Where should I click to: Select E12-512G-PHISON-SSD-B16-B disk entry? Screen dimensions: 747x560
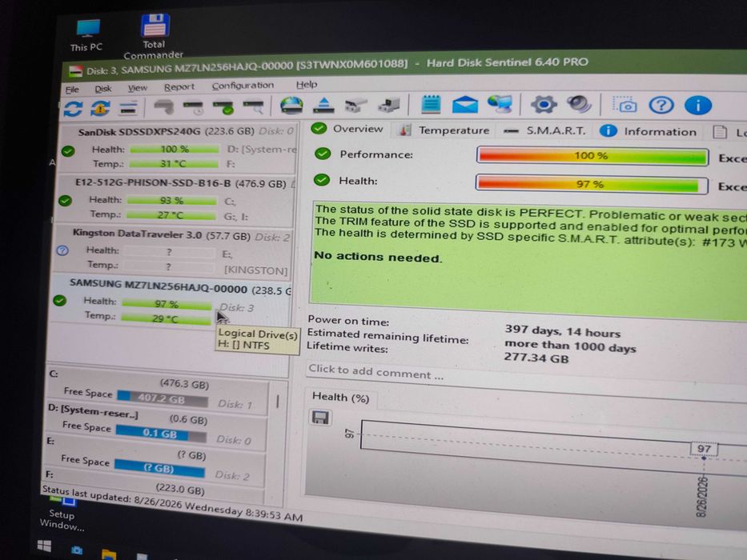pos(176,199)
